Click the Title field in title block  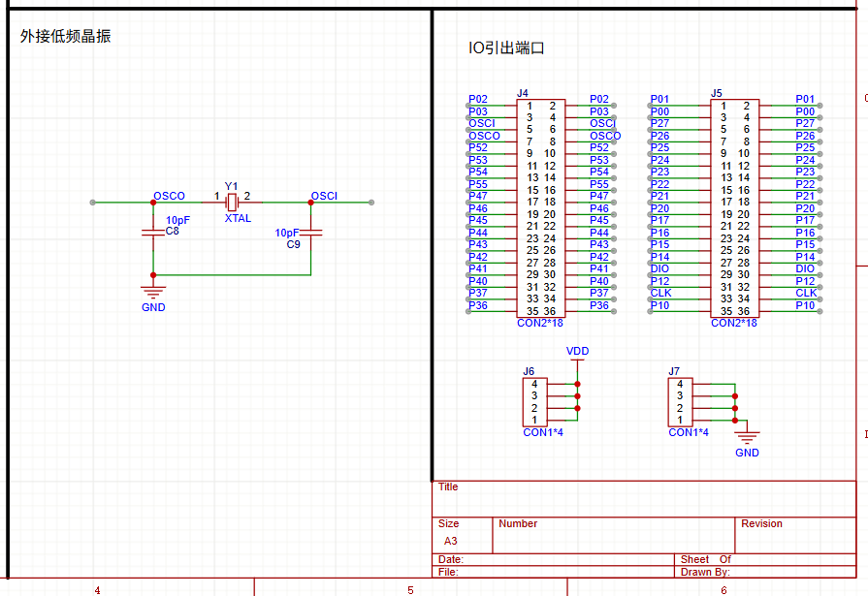click(644, 498)
